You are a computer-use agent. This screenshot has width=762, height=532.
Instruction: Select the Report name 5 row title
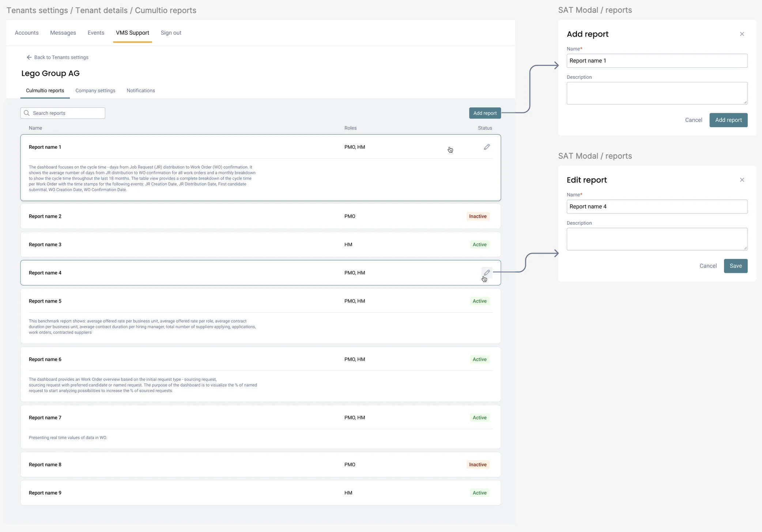pos(45,301)
